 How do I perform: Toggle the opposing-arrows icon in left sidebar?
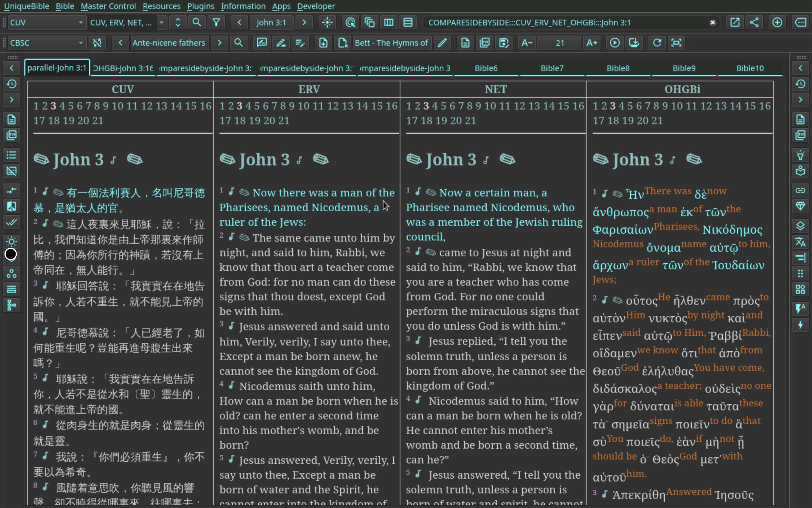click(11, 191)
